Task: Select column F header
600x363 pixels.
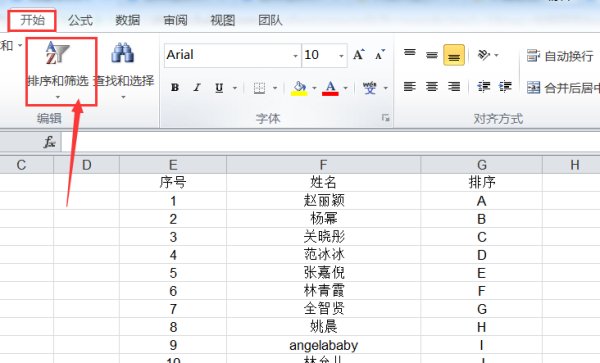Action: coord(323,165)
